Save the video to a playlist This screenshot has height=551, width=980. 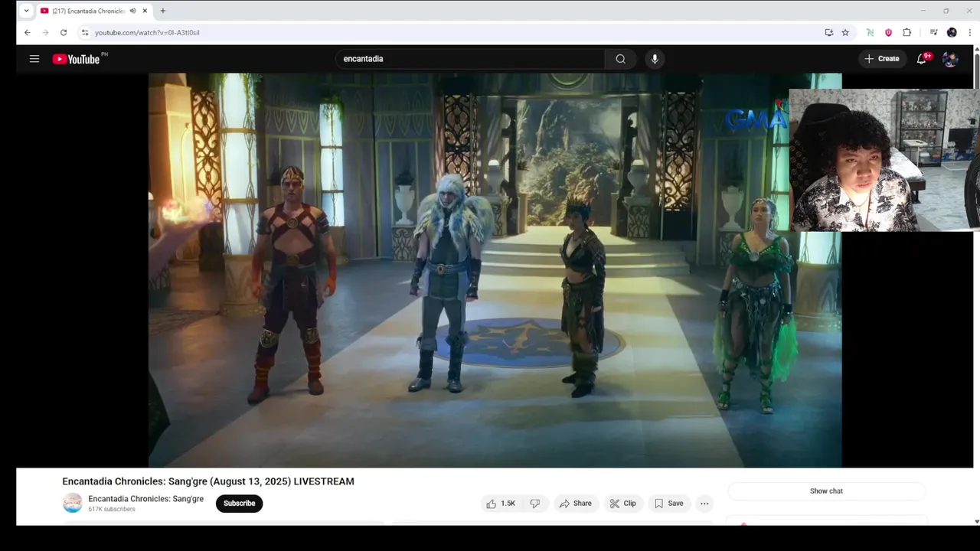click(x=668, y=504)
